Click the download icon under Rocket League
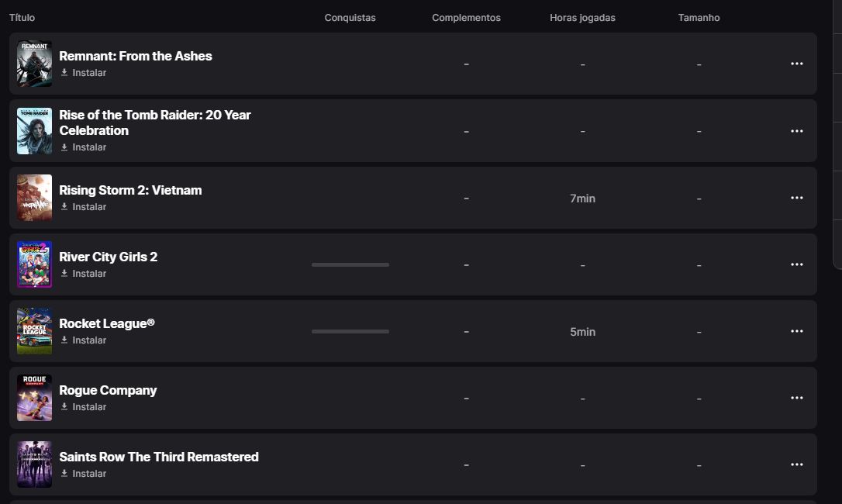The width and height of the screenshot is (842, 504). coord(64,340)
